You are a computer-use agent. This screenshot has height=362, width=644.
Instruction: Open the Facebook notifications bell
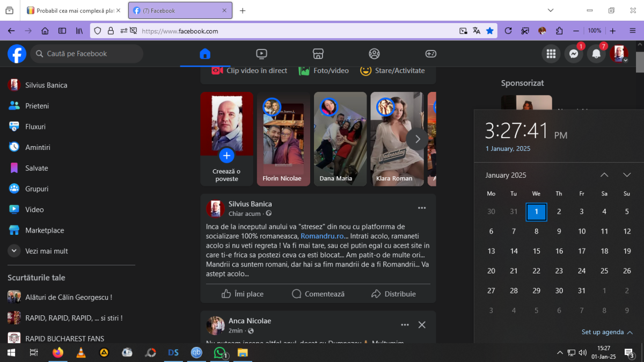[x=596, y=54]
